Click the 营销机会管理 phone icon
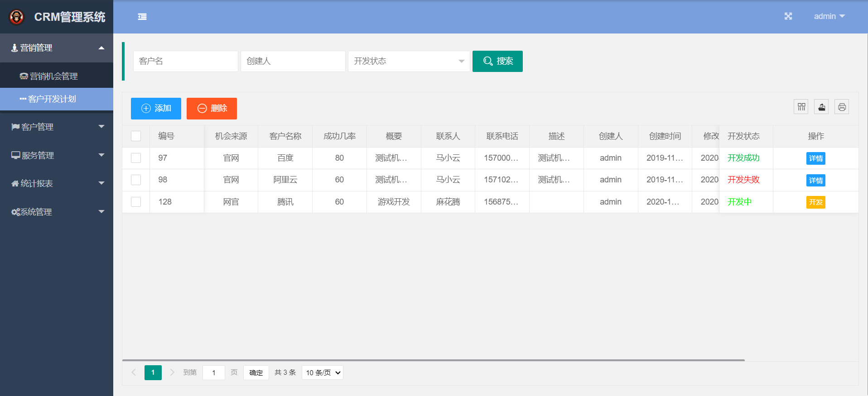This screenshot has height=396, width=868. coord(24,76)
